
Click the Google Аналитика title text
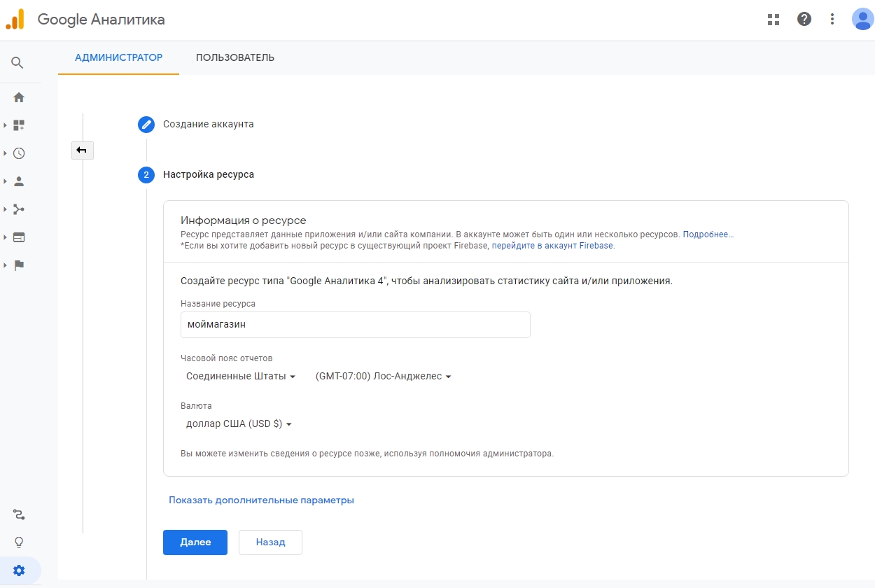point(101,20)
